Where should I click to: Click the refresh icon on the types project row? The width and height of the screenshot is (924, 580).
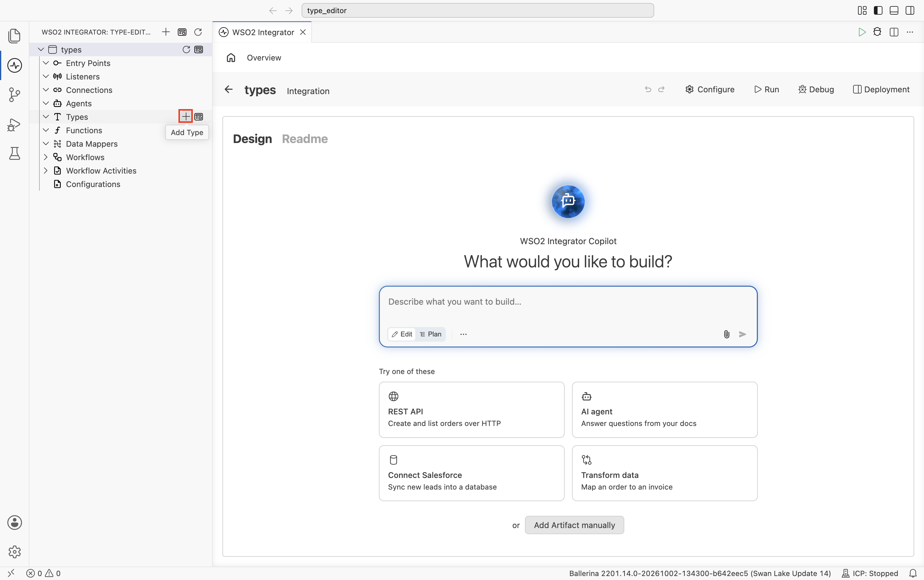(x=186, y=50)
